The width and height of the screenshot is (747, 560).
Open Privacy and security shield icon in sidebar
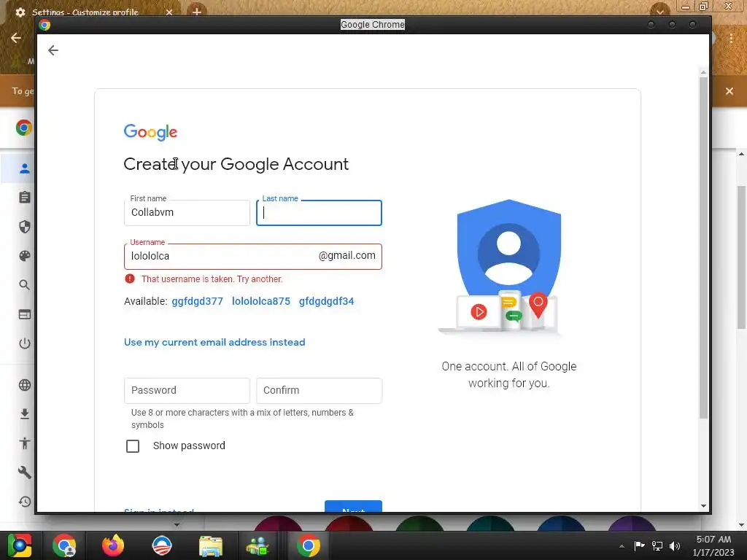pyautogui.click(x=25, y=227)
